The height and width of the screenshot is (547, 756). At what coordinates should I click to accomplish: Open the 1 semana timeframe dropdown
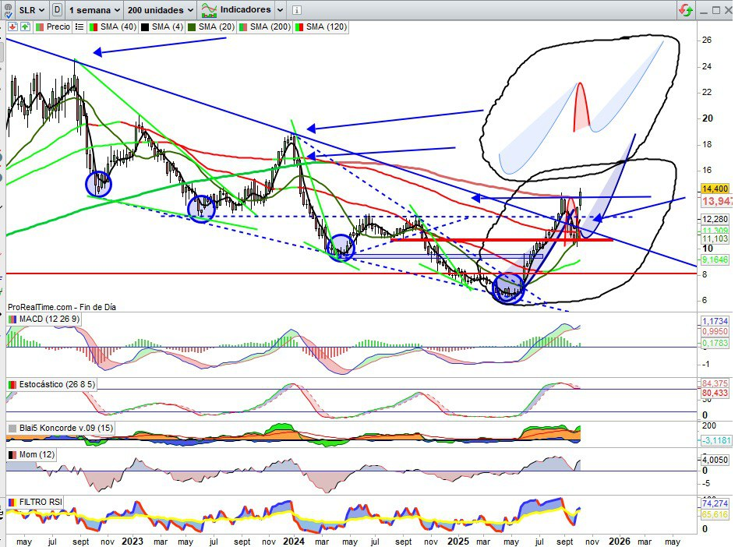point(94,10)
